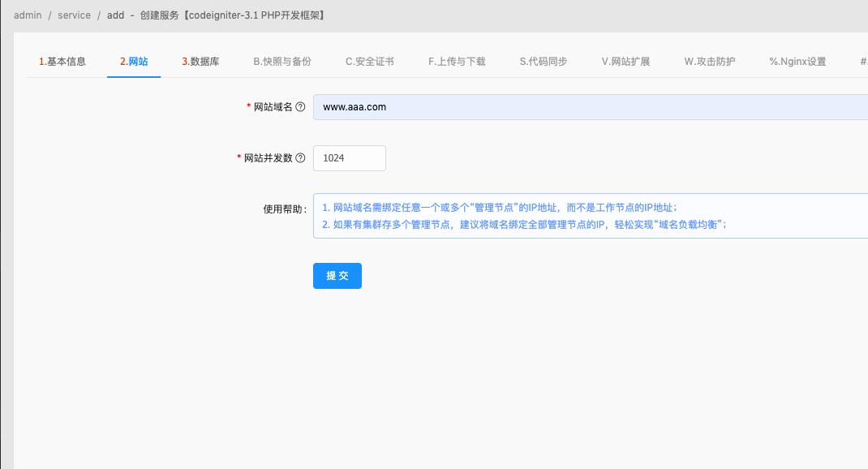Click the first help tip about 管理节点 IP地址

click(500, 208)
